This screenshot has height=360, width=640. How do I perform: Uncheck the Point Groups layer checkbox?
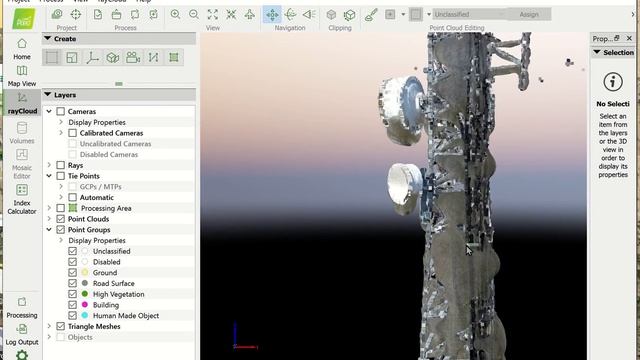(61, 230)
